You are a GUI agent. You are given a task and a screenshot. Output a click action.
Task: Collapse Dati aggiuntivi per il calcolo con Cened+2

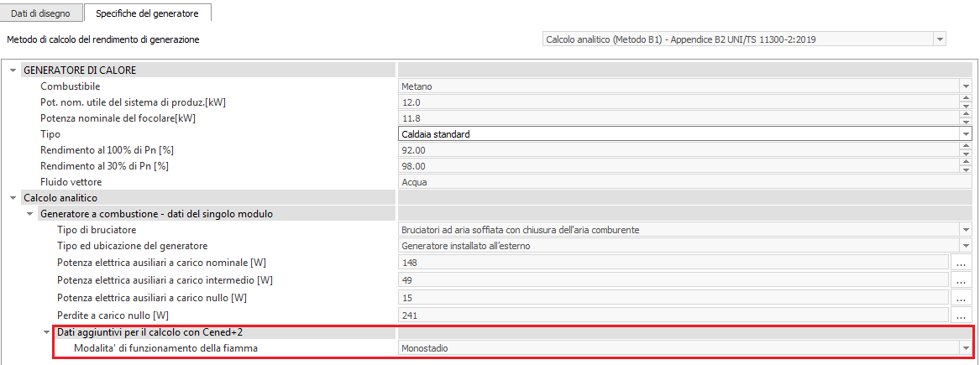[x=46, y=332]
